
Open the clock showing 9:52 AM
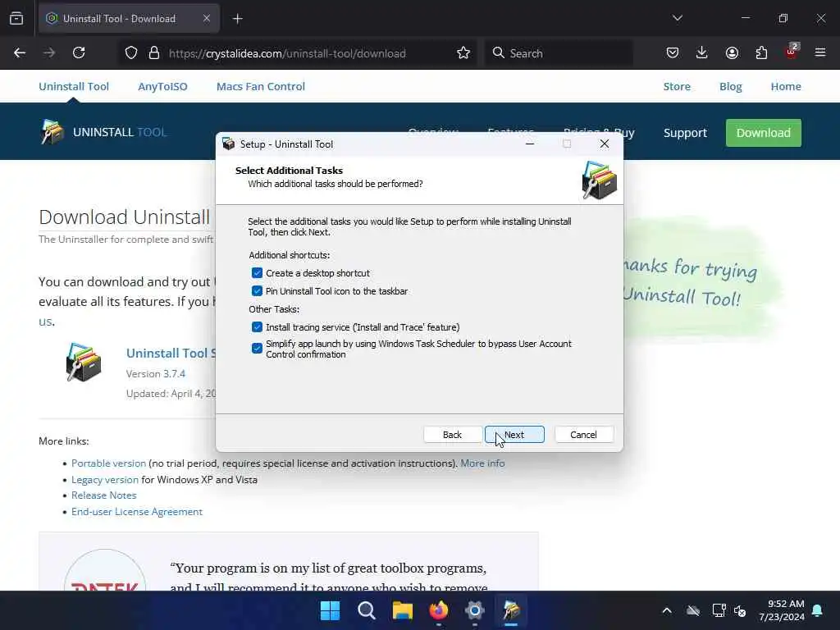point(782,610)
